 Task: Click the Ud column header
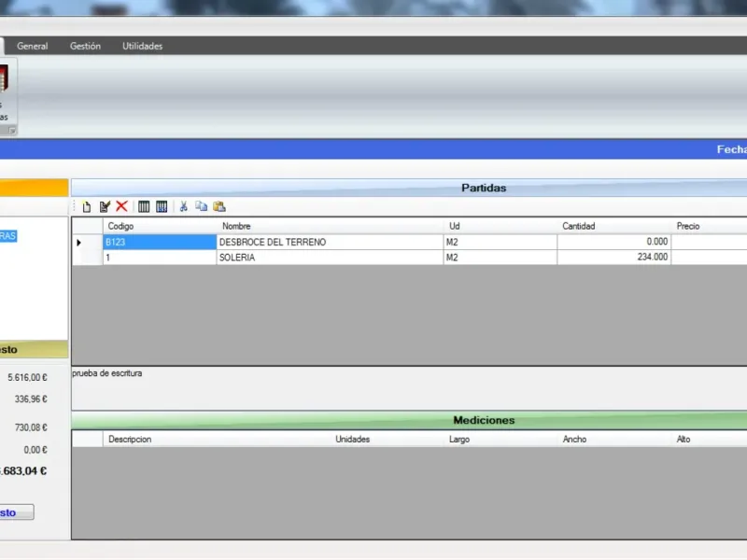click(500, 226)
